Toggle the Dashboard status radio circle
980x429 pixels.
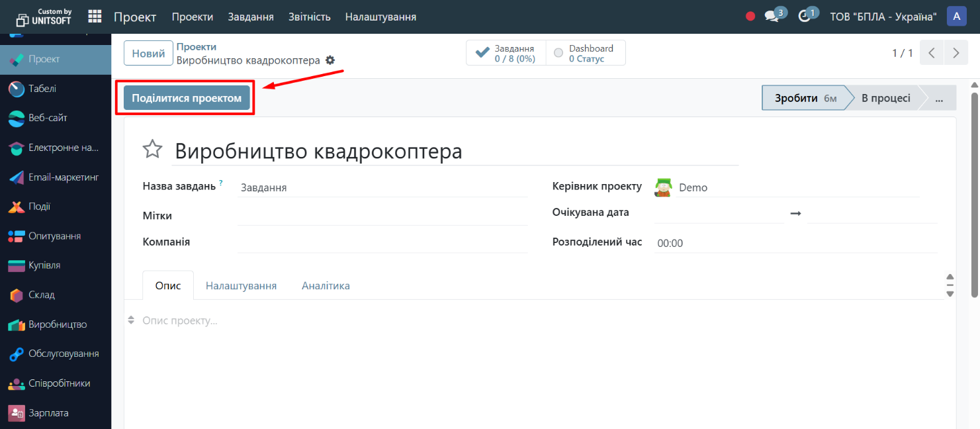click(558, 53)
